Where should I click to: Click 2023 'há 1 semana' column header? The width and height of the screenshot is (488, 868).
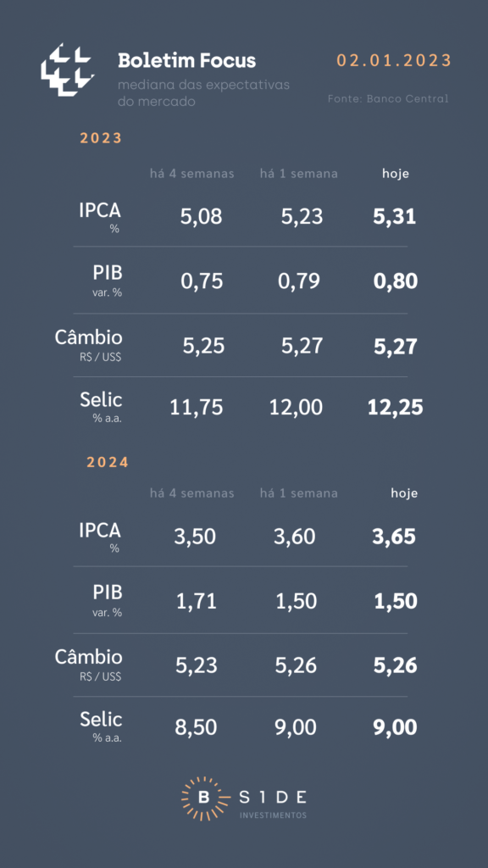click(x=299, y=173)
